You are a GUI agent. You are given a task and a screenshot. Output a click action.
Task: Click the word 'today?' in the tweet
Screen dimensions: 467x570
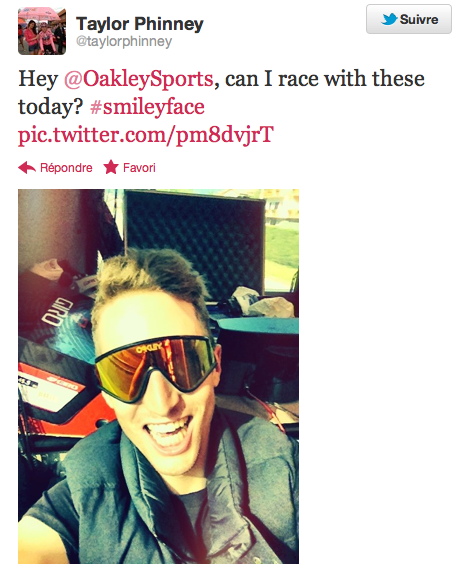pos(51,108)
